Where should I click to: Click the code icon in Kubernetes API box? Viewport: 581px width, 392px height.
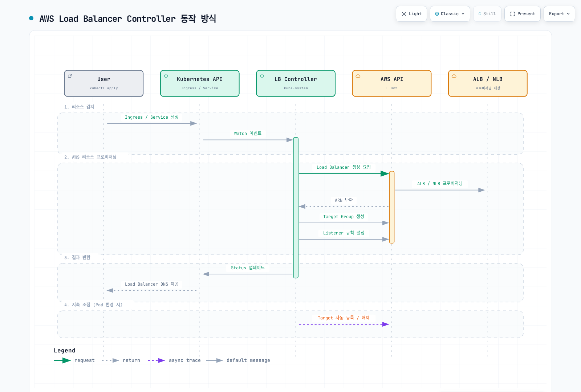[166, 76]
